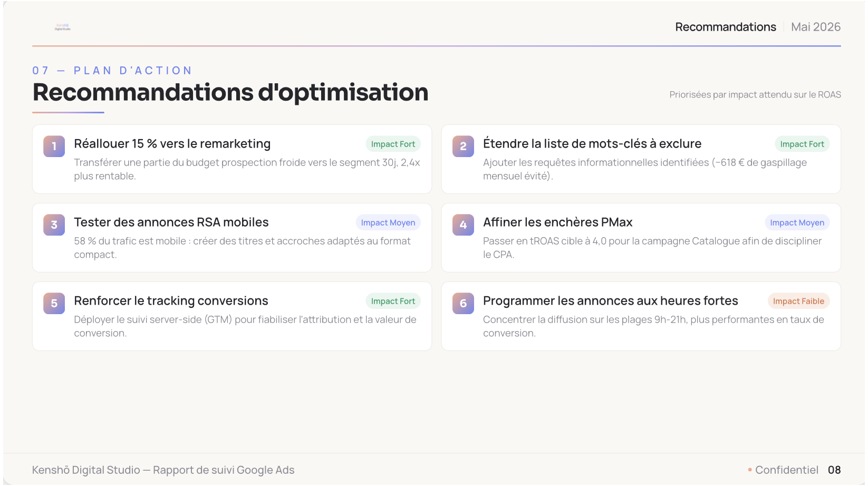
Task: Click description '58 % du trafic est mobile'
Action: click(242, 248)
